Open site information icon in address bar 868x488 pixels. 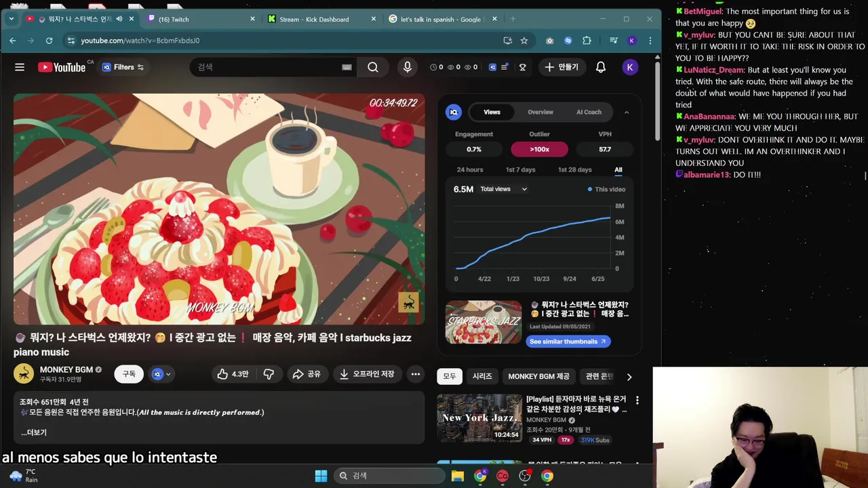(x=71, y=41)
